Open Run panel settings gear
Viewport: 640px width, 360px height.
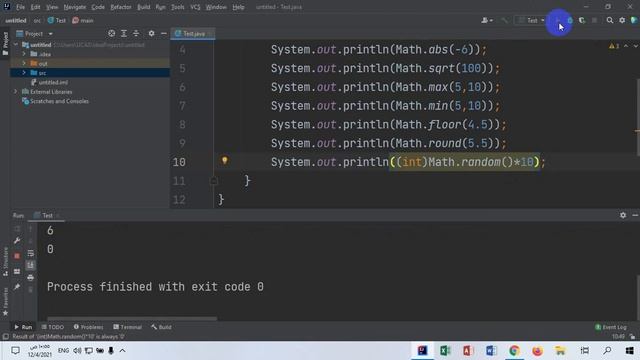[623, 215]
